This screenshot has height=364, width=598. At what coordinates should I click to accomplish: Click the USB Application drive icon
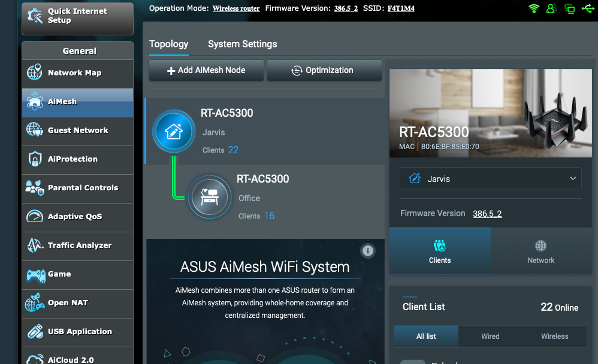[35, 331]
